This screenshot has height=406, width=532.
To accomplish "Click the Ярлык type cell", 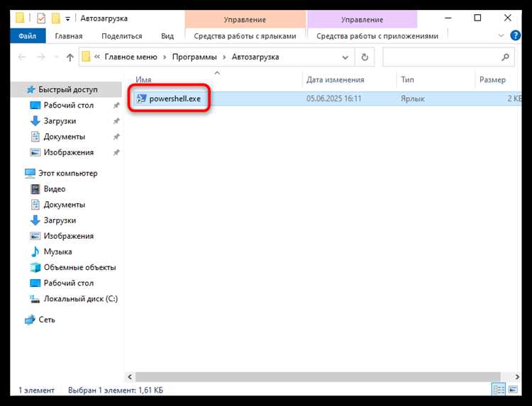I will [x=412, y=98].
